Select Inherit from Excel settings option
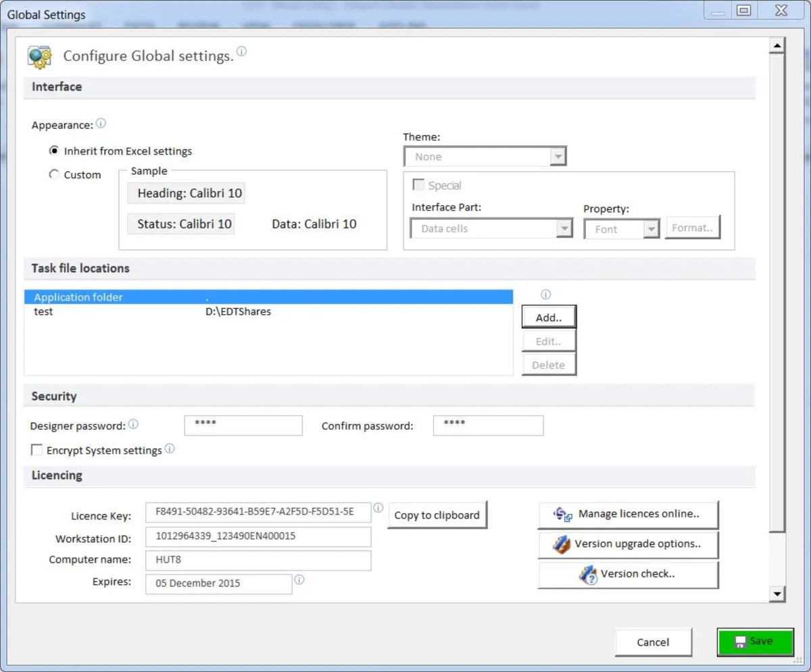This screenshot has height=672, width=811. [x=54, y=151]
